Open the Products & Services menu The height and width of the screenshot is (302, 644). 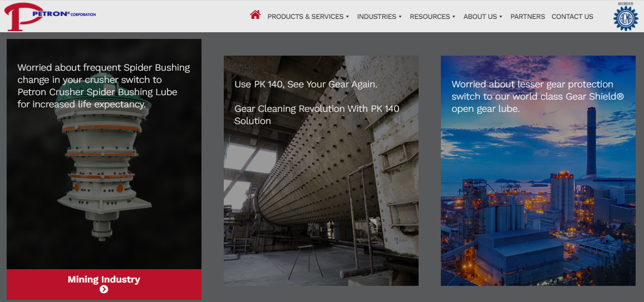[308, 17]
